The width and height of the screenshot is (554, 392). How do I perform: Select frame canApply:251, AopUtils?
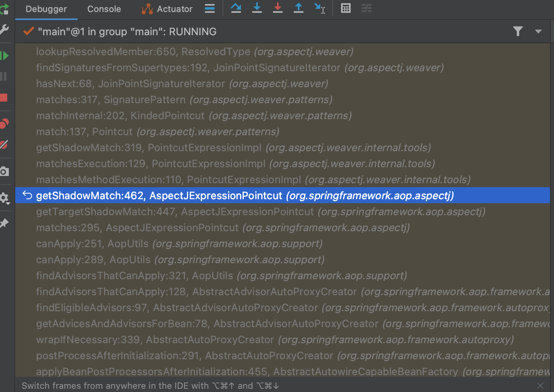pyautogui.click(x=282, y=244)
